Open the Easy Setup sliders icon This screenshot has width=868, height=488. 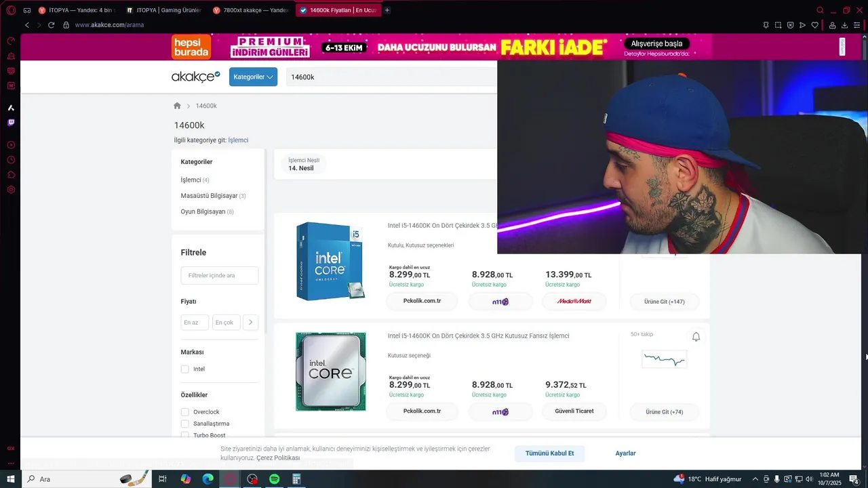pos(856,25)
